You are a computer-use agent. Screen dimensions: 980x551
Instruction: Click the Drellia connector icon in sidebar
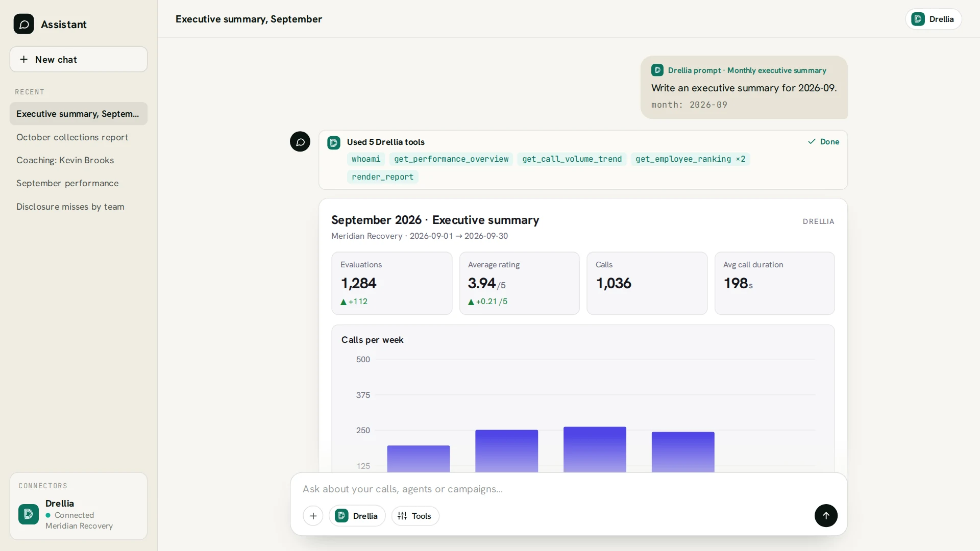point(29,514)
